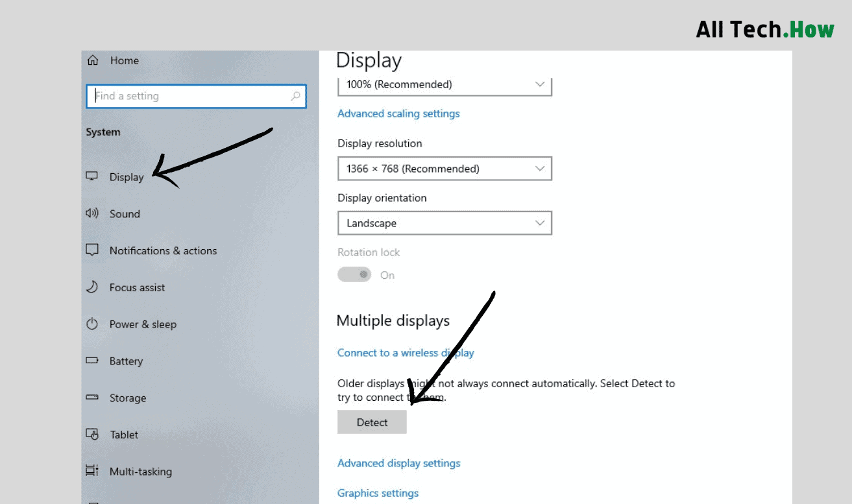Click inside the Find a setting search box
Viewport: 852px width, 504px height.
coord(196,95)
